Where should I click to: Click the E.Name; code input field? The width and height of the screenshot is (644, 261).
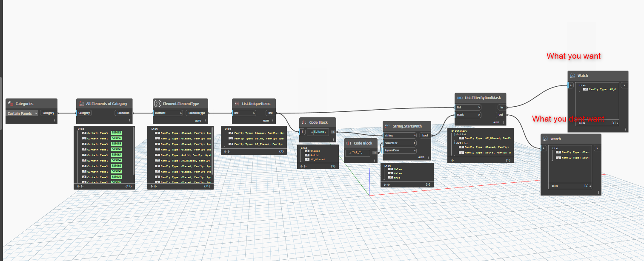pyautogui.click(x=318, y=132)
